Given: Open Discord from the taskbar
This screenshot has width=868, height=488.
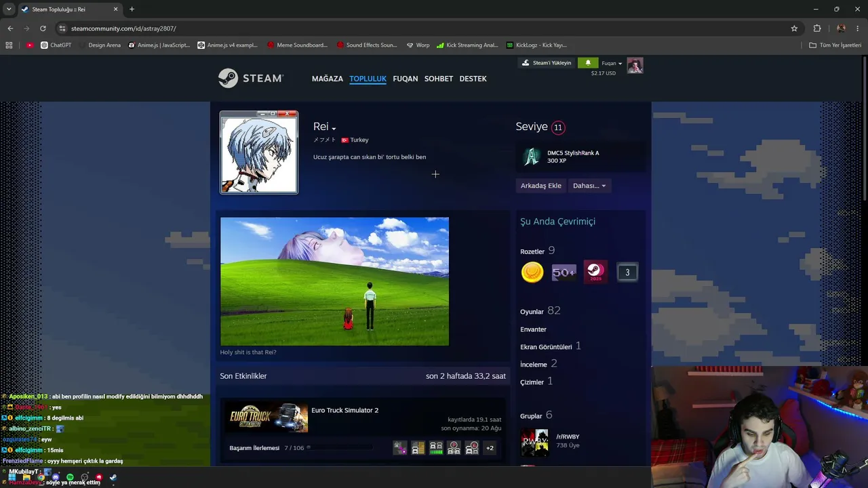Looking at the screenshot, I should point(56,477).
